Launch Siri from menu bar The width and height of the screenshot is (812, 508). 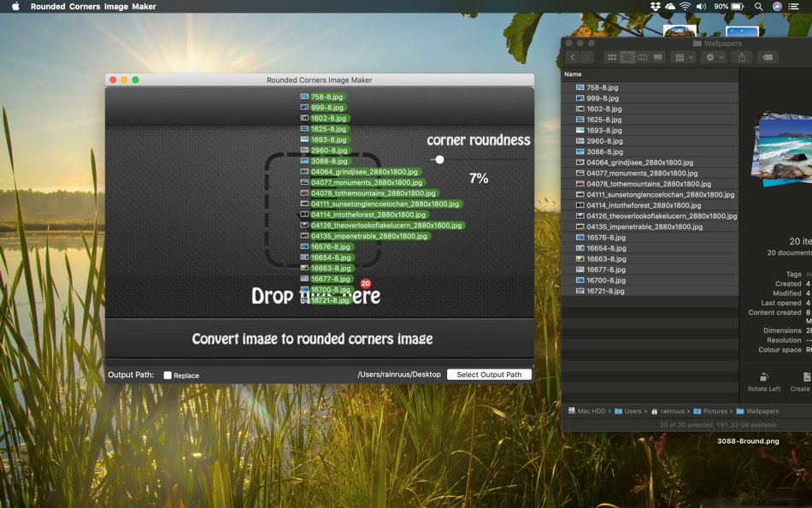click(777, 6)
